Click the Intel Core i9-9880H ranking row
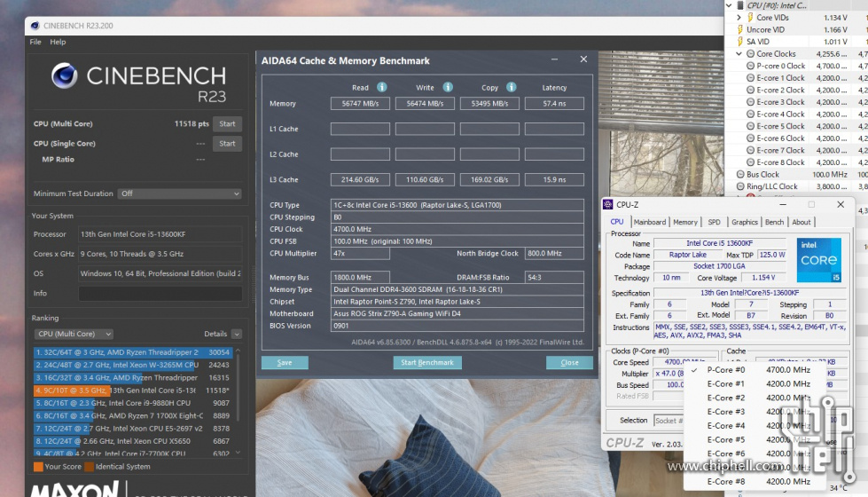Screen dimensions: 868x497 pyautogui.click(x=132, y=403)
